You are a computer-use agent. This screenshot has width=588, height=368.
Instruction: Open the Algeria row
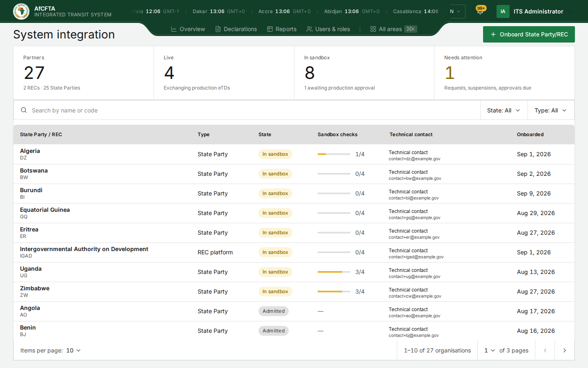point(294,154)
